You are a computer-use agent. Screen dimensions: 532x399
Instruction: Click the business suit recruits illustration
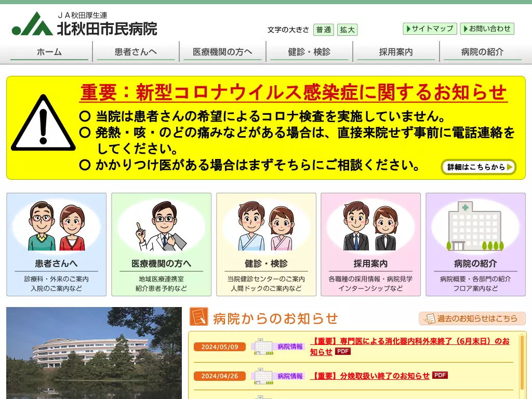[370, 225]
